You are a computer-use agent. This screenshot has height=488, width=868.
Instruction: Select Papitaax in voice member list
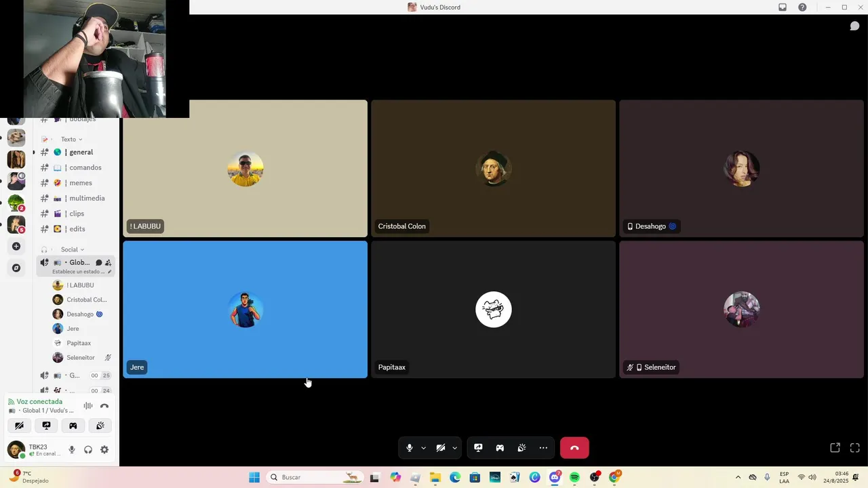[82, 343]
